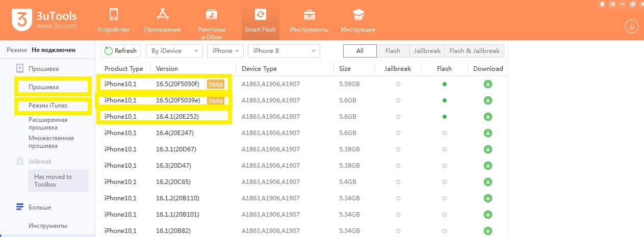Click the Jailbreak lock icon in sidebar

click(x=20, y=161)
